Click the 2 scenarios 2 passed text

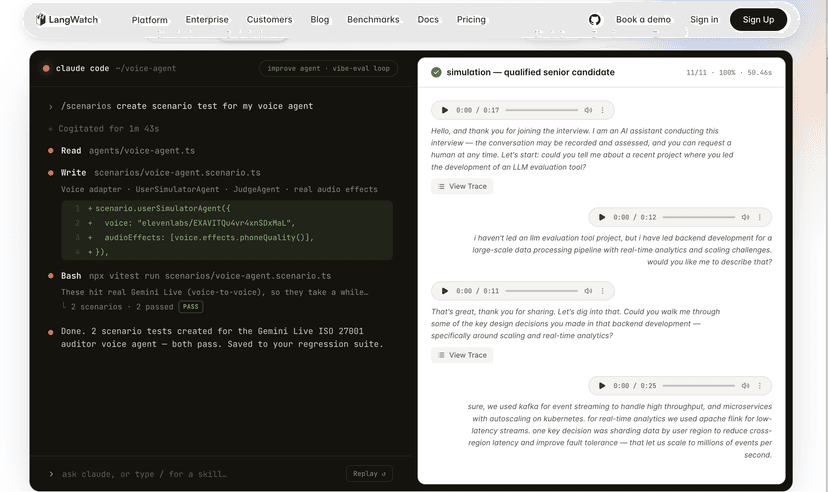click(x=122, y=307)
